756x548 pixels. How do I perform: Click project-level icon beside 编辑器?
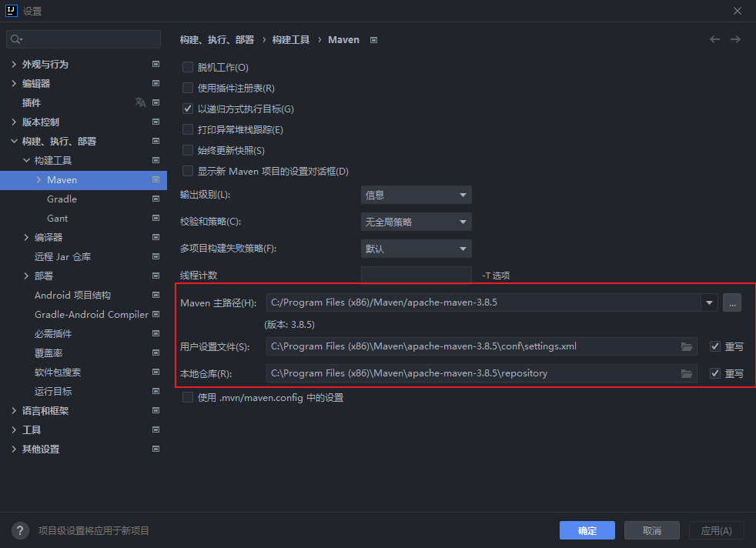coord(156,83)
